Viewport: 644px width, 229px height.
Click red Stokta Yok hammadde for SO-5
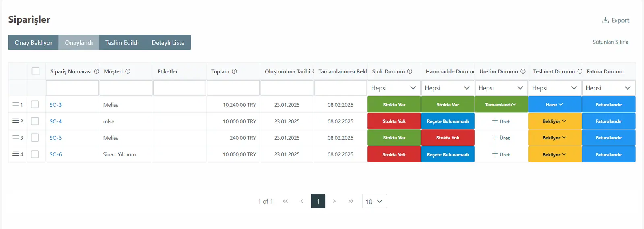pos(448,137)
